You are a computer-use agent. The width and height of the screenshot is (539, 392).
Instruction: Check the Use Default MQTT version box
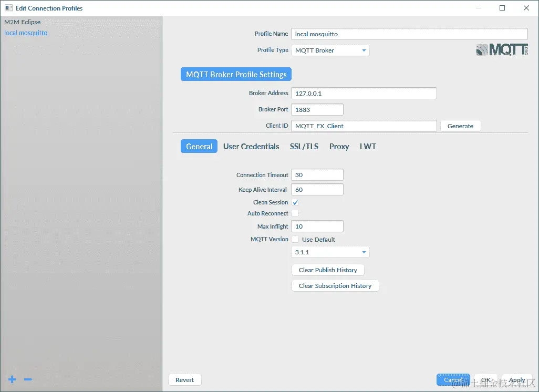295,239
